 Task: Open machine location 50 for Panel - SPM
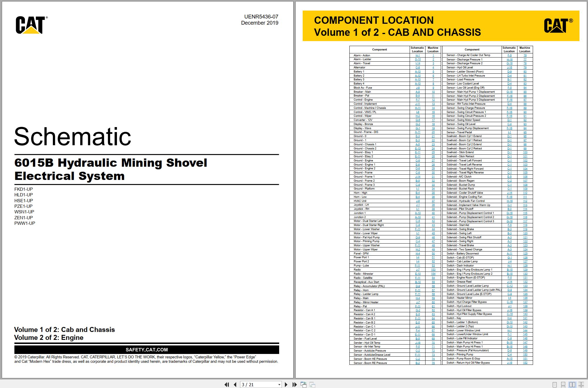(x=433, y=254)
